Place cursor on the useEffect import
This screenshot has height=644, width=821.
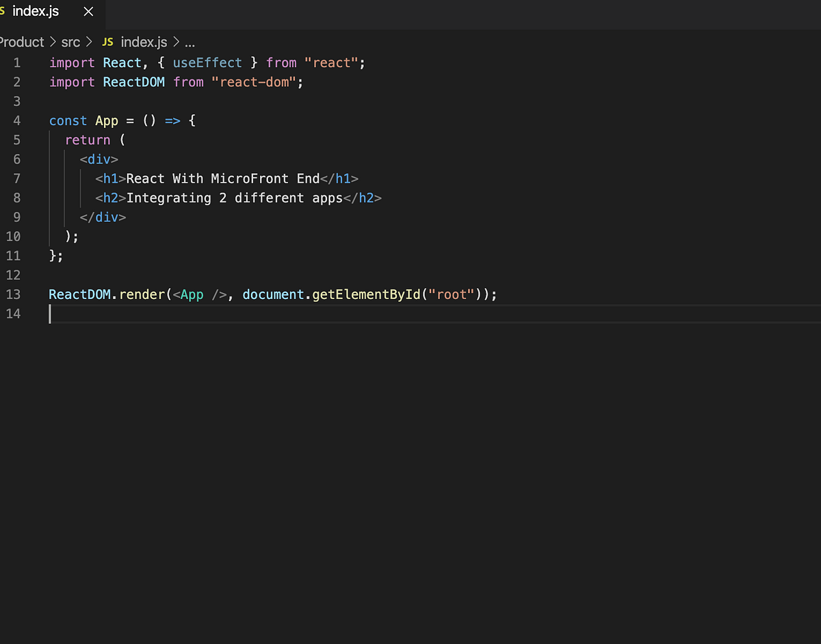[x=207, y=62]
